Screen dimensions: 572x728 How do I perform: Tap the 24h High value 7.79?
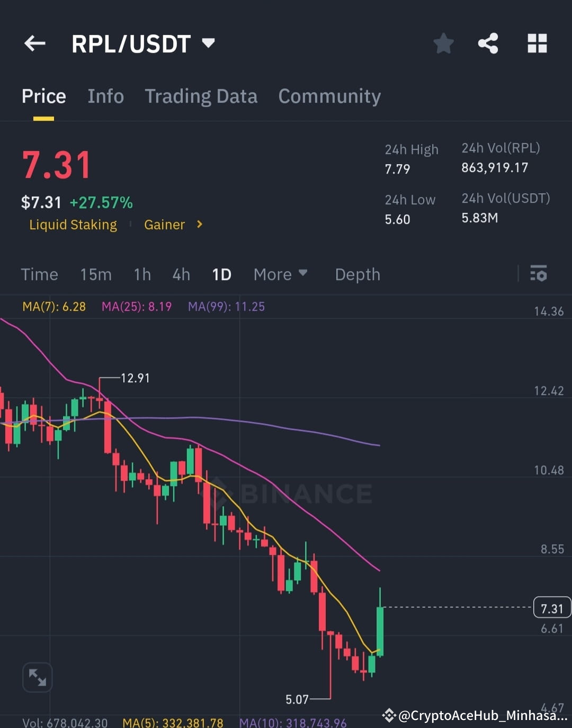click(397, 169)
